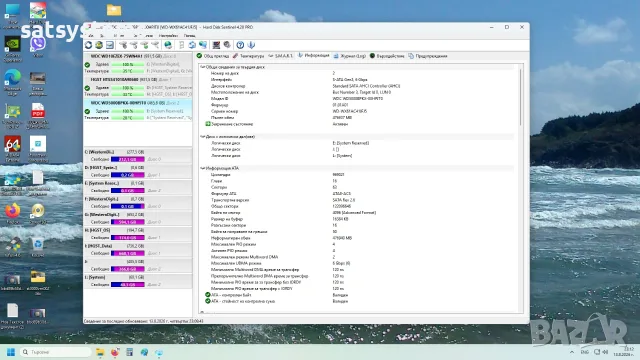Click green check icon beside ATA checksum value row
Image resolution: width=640 pixels, height=360 pixels.
(208, 301)
